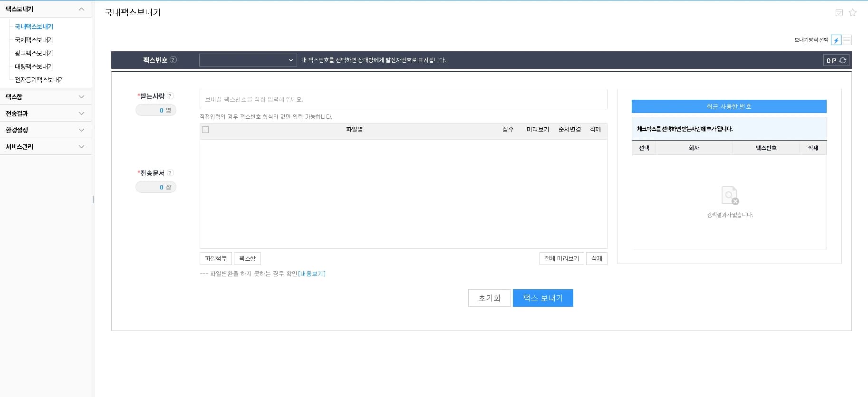The image size is (868, 397).
Task: Check the select-all files checkbox beside 파일명
Action: tap(205, 130)
